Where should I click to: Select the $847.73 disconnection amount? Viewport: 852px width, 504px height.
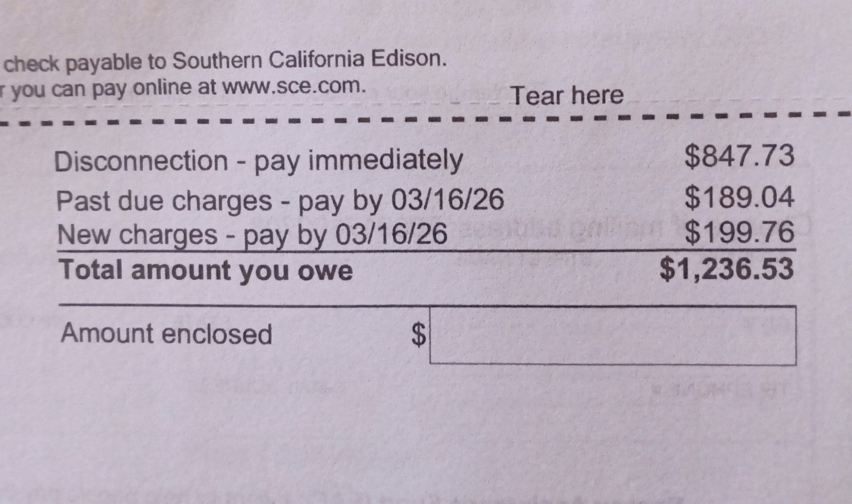click(x=739, y=156)
